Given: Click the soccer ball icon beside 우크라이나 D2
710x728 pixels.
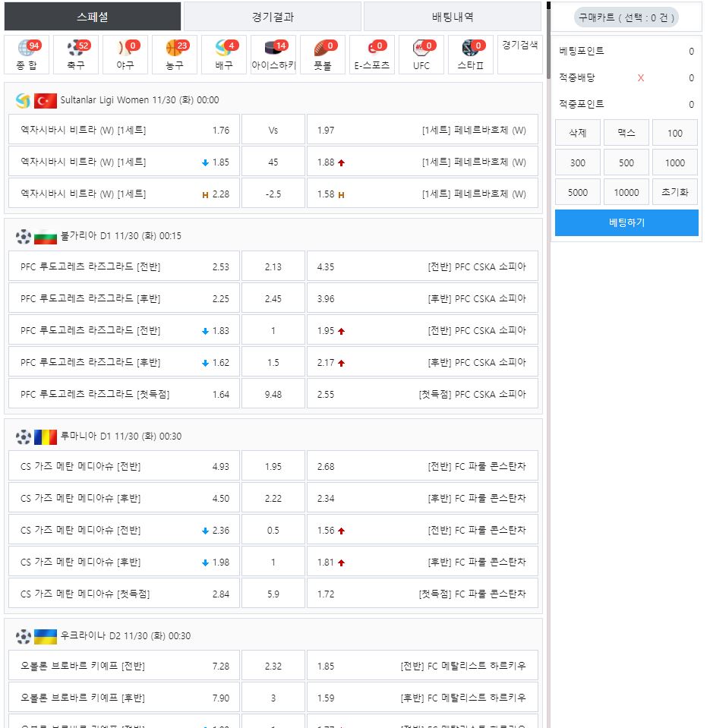Looking at the screenshot, I should point(24,636).
